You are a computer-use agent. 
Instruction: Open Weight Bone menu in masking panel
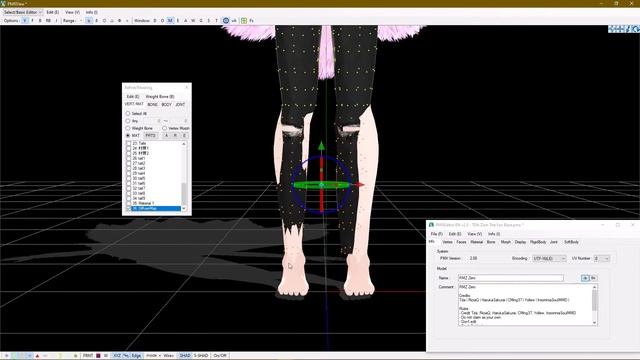click(160, 97)
